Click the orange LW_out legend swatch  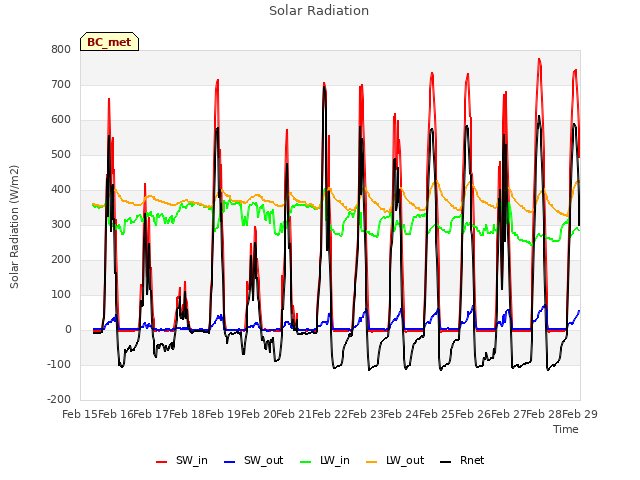tap(371, 462)
